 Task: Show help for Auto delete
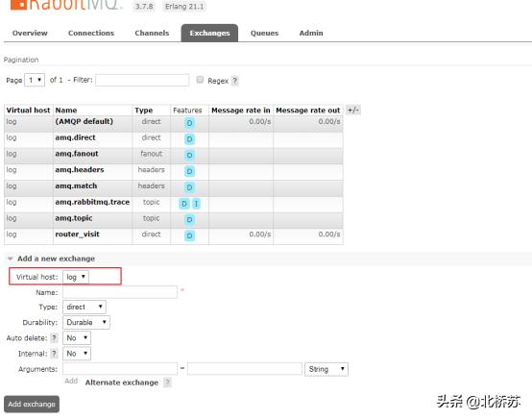[x=54, y=338]
